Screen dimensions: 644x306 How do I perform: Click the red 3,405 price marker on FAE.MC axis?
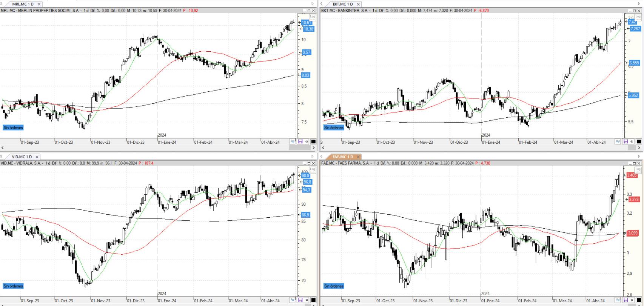click(632, 175)
